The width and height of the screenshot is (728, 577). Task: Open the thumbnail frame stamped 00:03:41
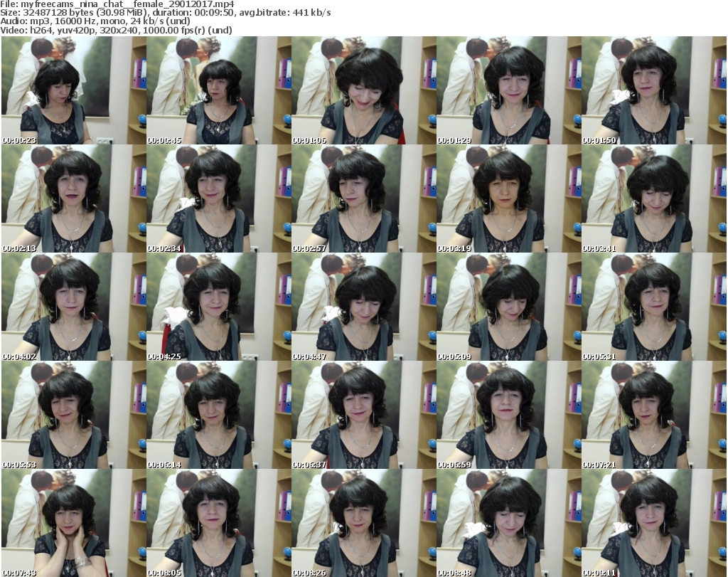(x=654, y=198)
